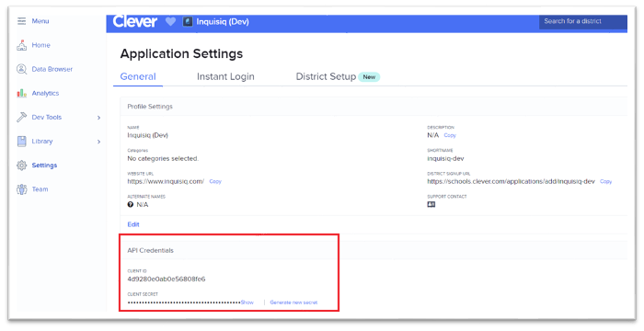The height and width of the screenshot is (331, 644).
Task: Copy the Description value
Action: click(450, 135)
